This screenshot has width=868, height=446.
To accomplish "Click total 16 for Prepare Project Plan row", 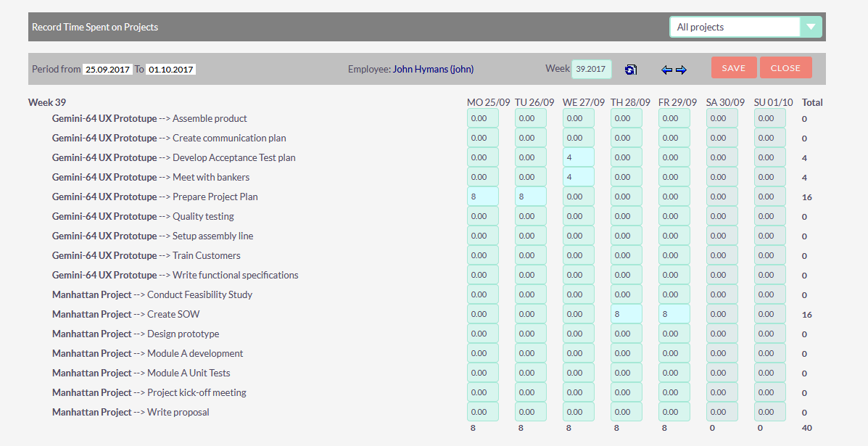I will tap(807, 197).
